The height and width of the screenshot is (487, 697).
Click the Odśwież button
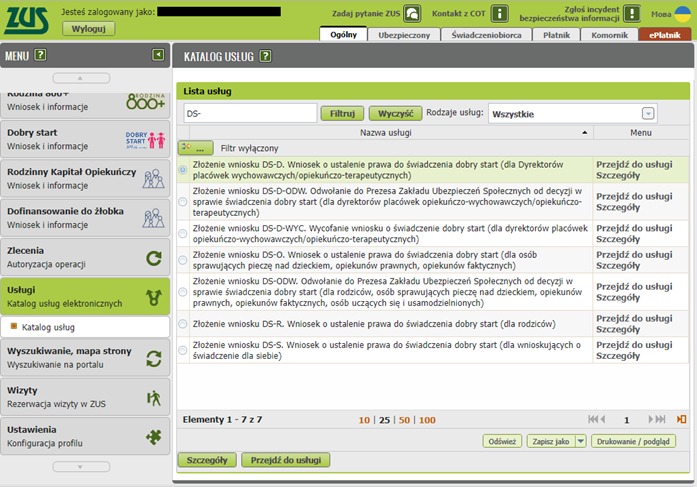point(502,441)
